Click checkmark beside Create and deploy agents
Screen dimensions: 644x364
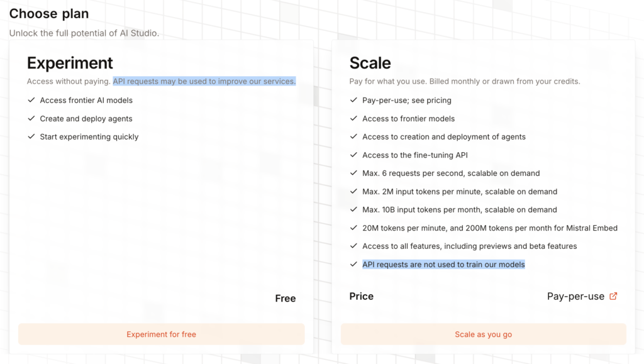(x=31, y=118)
